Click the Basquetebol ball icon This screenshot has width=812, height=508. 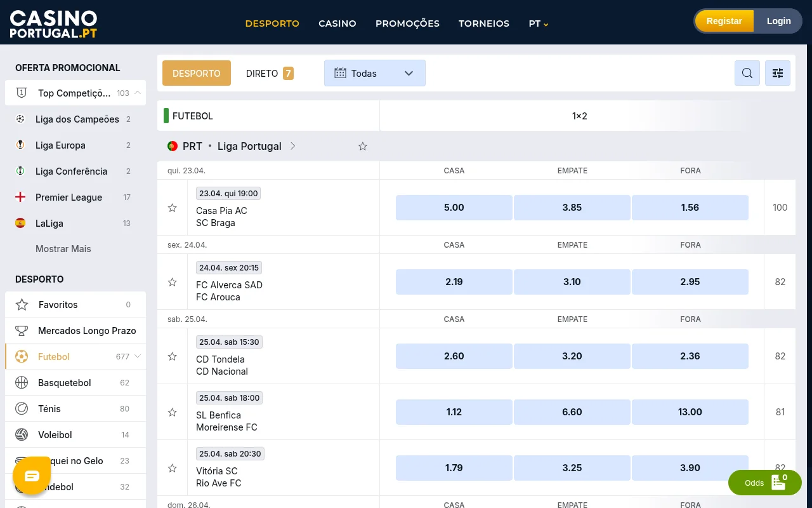pos(22,383)
